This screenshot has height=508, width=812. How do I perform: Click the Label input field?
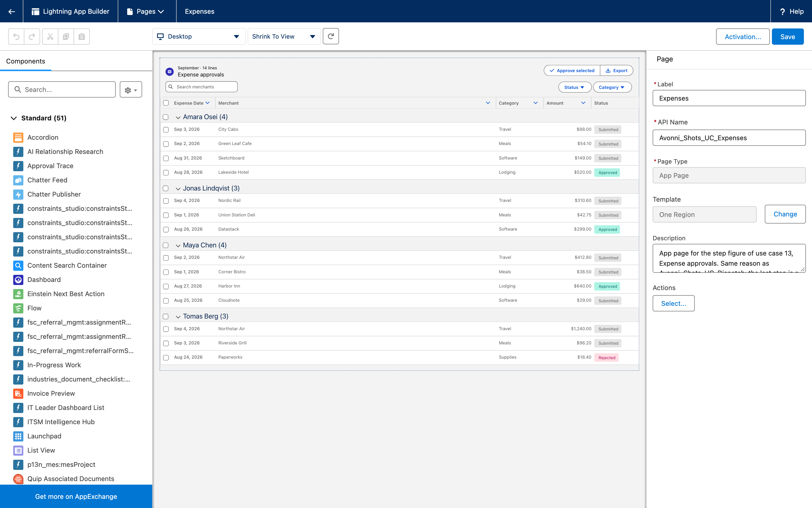pyautogui.click(x=729, y=98)
